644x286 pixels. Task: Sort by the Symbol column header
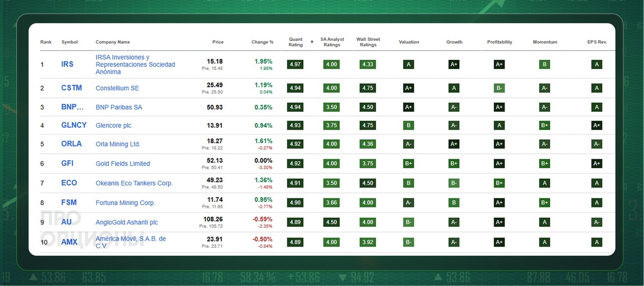click(70, 42)
